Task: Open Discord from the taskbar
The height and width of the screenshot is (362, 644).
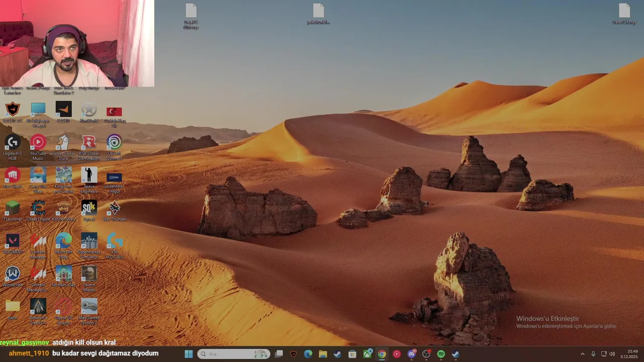Action: click(x=412, y=354)
